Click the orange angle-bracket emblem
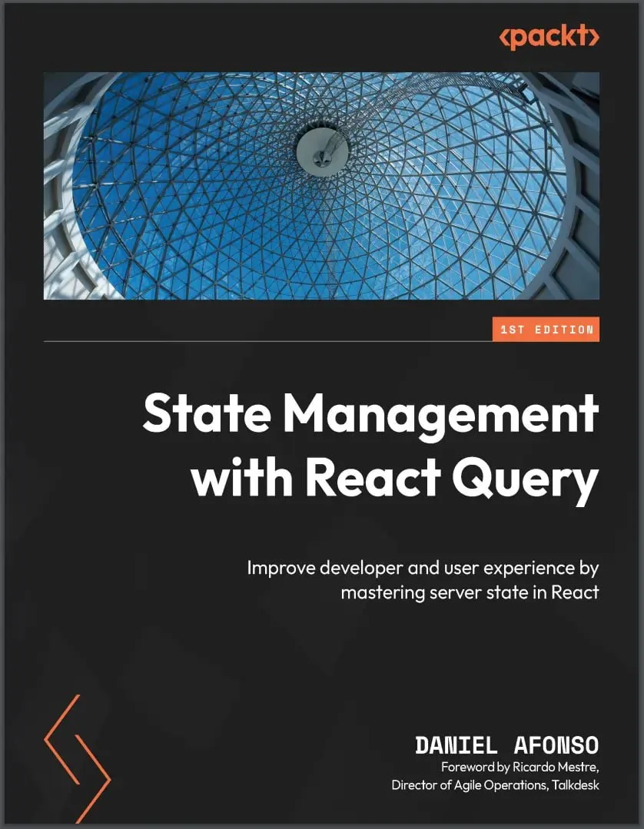 [78, 758]
